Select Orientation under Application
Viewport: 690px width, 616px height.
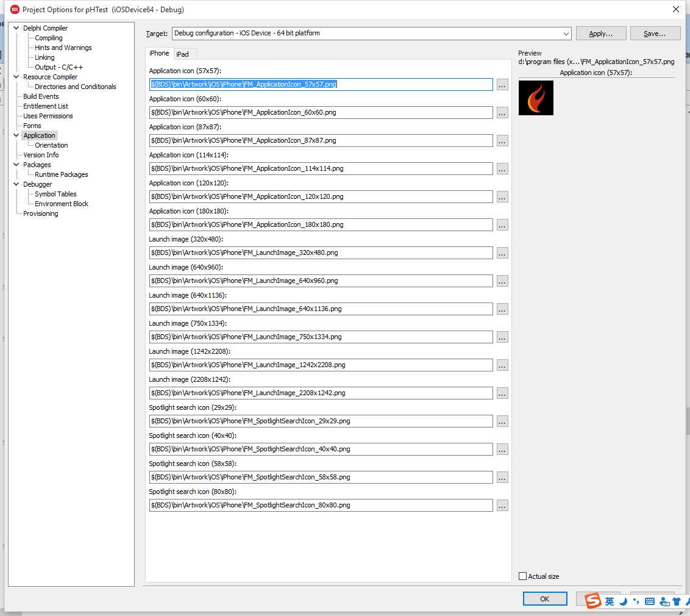[x=51, y=145]
